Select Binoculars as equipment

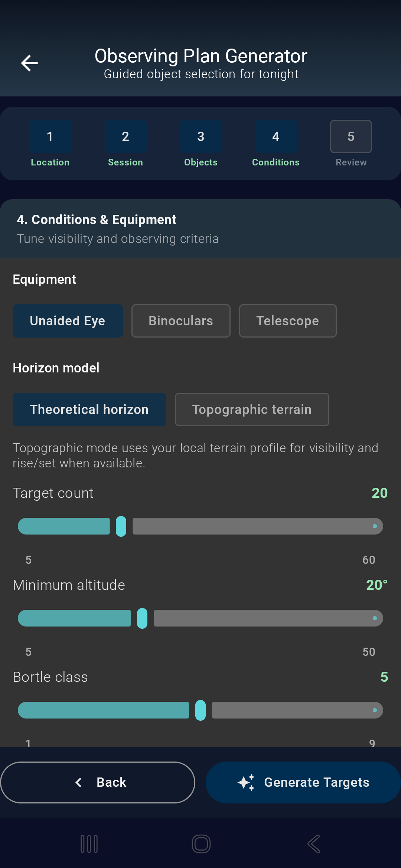click(x=181, y=320)
